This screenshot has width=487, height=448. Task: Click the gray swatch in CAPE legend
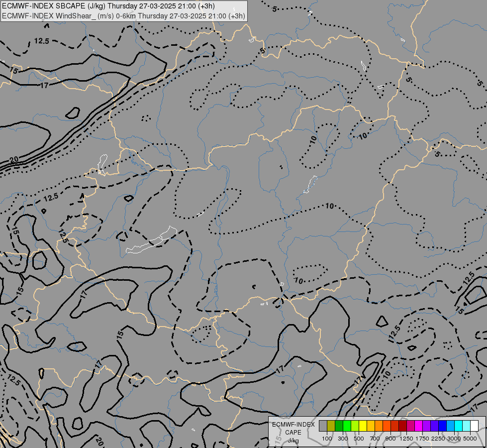(323, 426)
